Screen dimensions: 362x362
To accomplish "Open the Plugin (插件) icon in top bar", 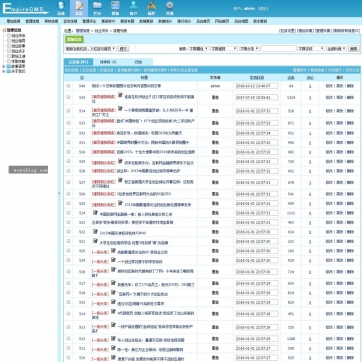I will (151, 8).
